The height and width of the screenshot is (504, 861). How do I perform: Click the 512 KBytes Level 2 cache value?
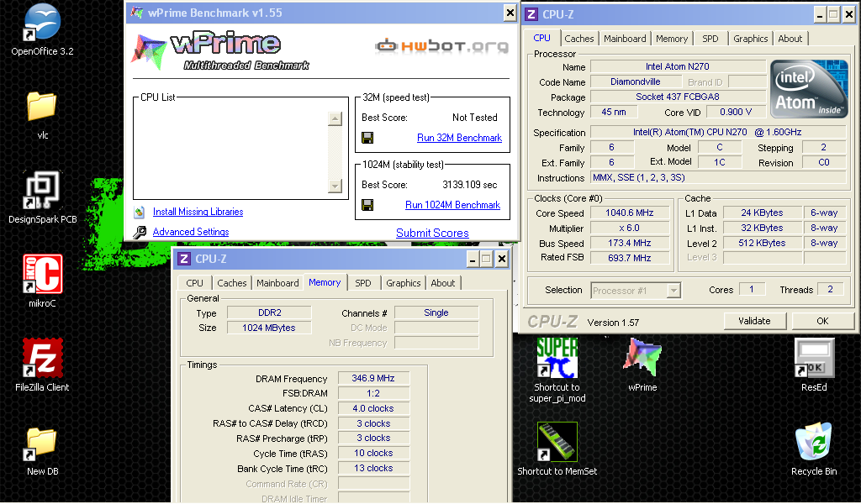[762, 243]
